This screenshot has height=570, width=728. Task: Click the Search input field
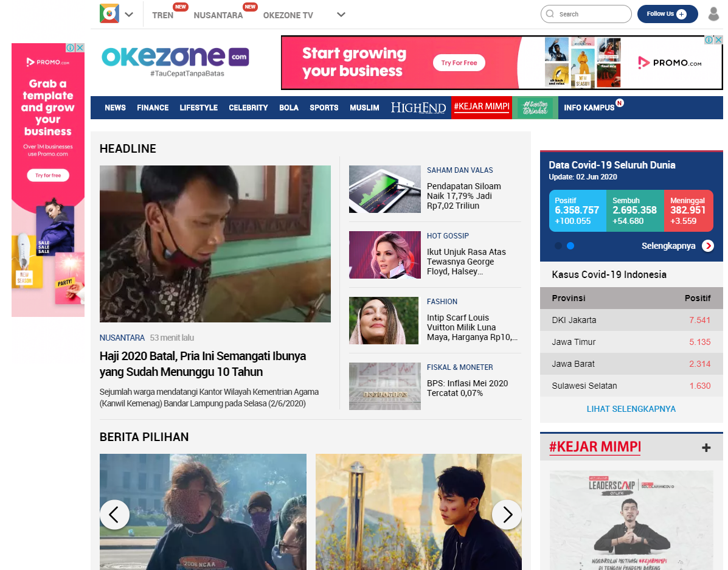point(586,14)
